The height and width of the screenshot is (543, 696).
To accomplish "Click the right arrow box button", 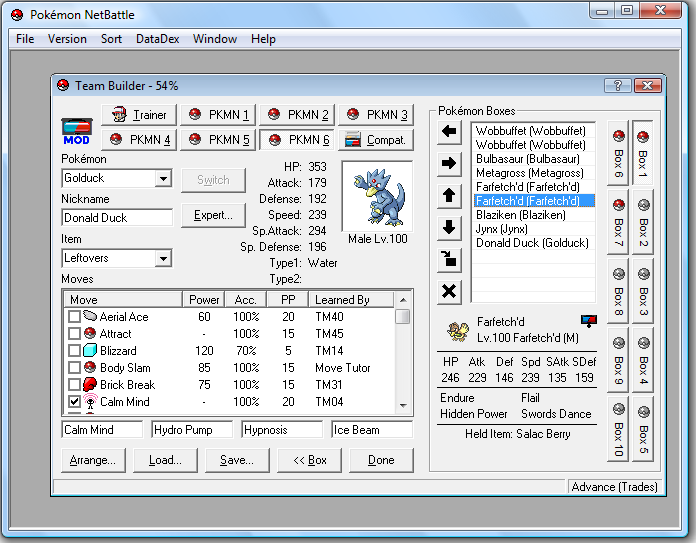I will click(449, 164).
